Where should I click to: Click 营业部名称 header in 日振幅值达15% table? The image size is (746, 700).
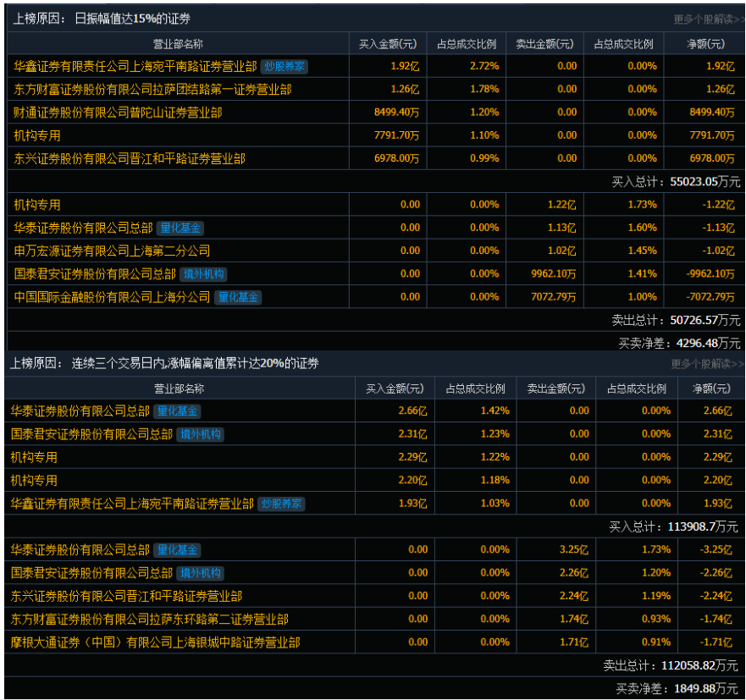[x=178, y=44]
